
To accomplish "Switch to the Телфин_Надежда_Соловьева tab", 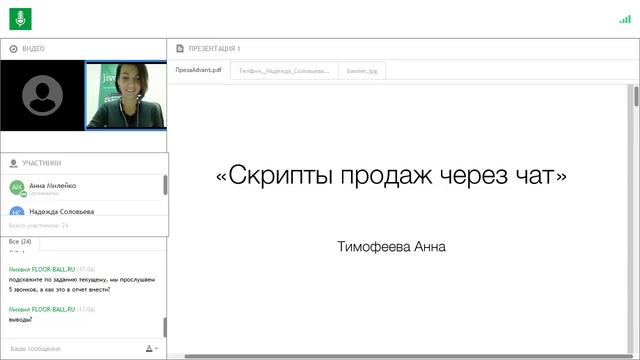I will (284, 71).
